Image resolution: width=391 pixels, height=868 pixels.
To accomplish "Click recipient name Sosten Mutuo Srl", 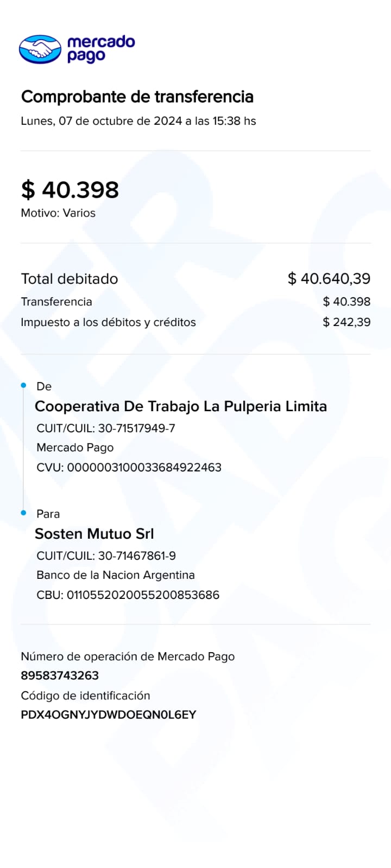I will click(x=94, y=534).
